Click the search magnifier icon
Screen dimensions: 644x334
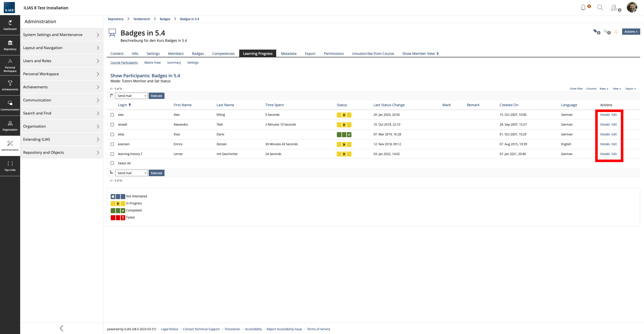point(600,8)
